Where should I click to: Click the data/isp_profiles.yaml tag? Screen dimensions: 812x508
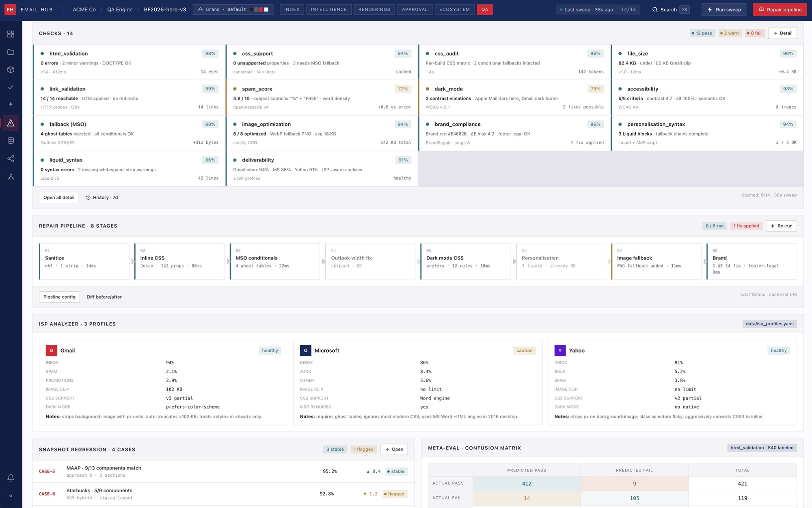(769, 324)
